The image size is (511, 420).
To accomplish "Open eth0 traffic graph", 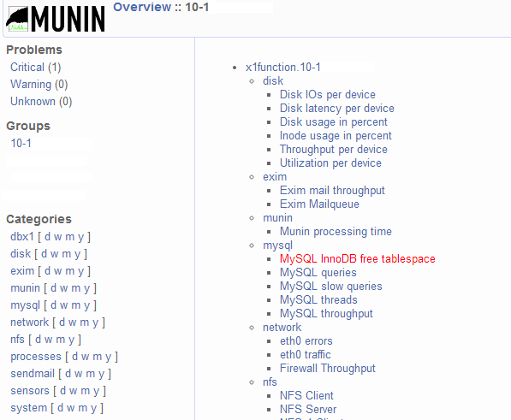I will (305, 354).
